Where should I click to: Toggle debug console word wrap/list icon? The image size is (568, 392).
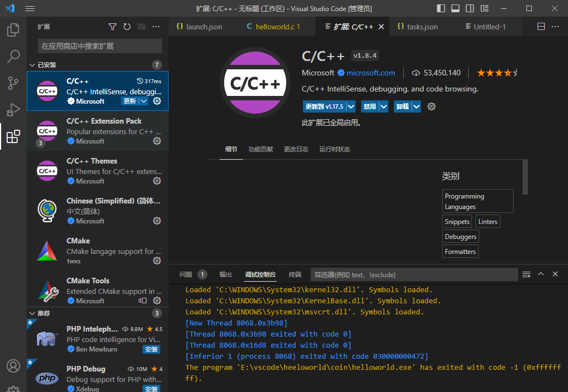click(x=526, y=274)
